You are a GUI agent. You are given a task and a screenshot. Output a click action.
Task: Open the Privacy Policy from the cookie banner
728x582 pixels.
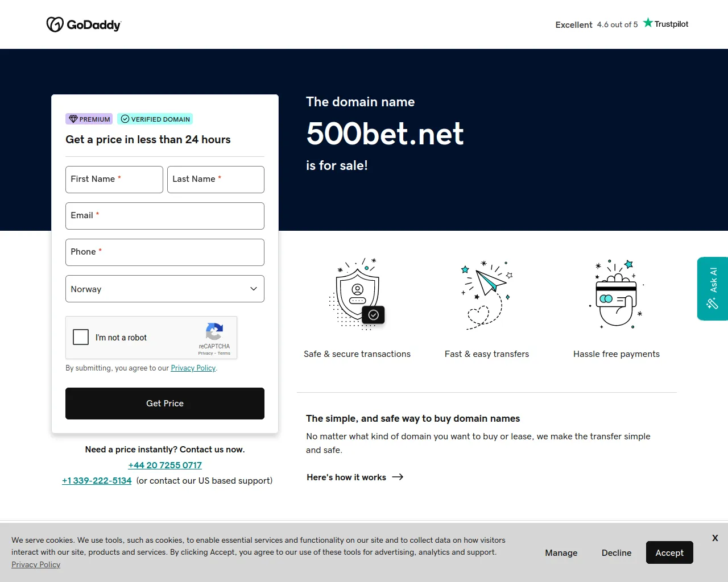click(36, 564)
